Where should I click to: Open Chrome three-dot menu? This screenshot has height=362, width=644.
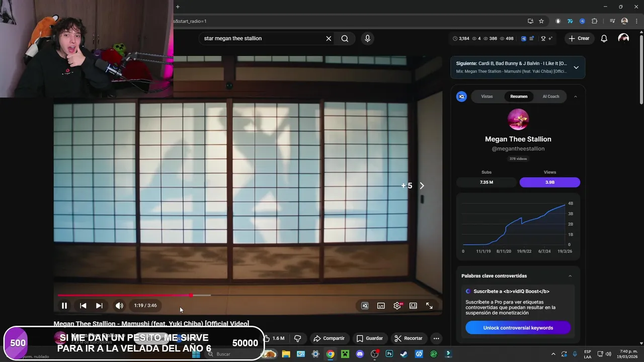(636, 21)
